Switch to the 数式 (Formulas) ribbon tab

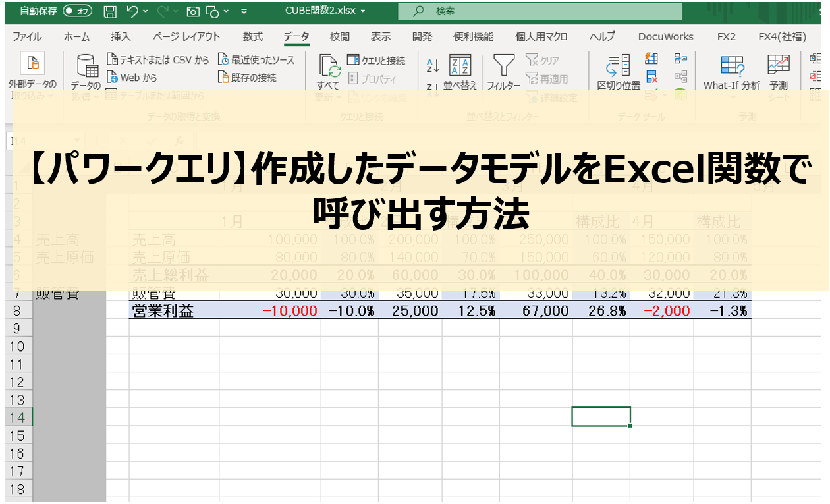pos(252,36)
